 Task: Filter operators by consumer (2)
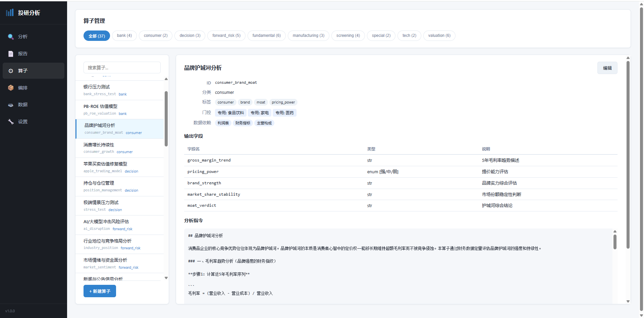coord(156,36)
